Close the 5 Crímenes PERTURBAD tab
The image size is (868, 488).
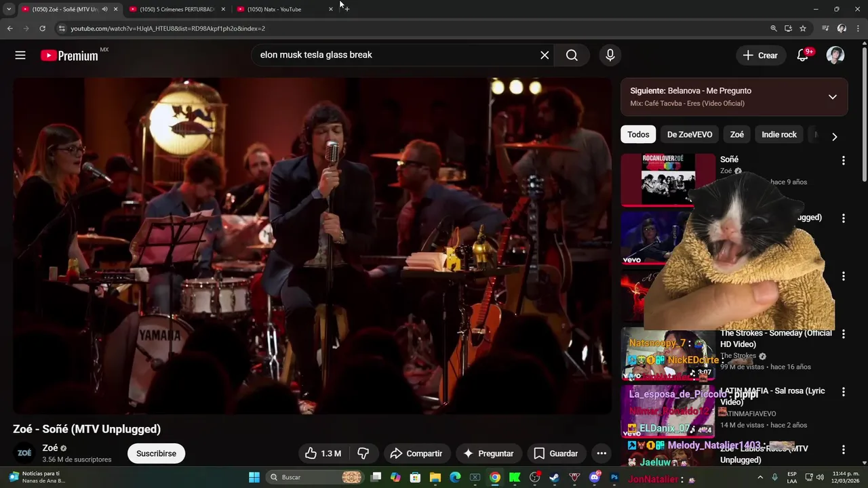(x=223, y=9)
